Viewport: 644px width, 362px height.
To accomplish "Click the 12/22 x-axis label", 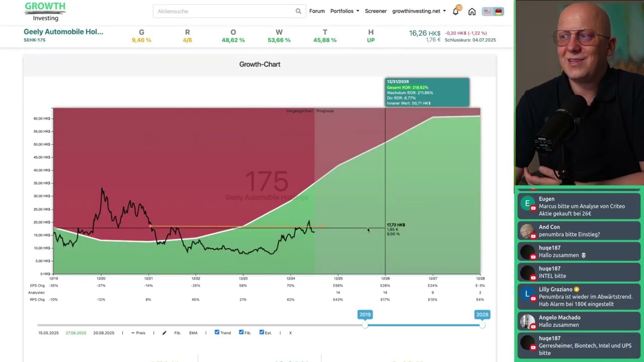I will coord(196,278).
